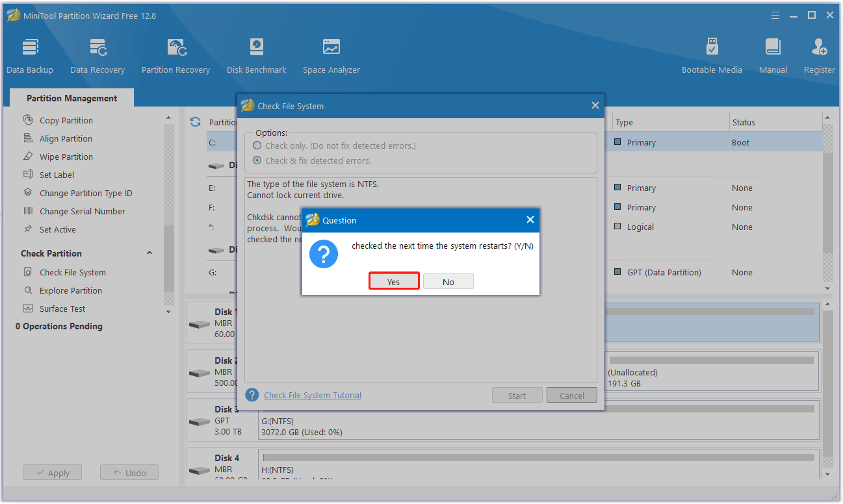Click the Undo button
This screenshot has height=504, width=843.
(129, 473)
